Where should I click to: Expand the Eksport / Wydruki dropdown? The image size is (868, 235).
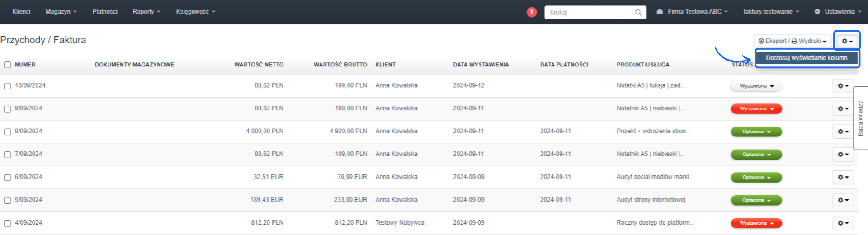(x=792, y=41)
